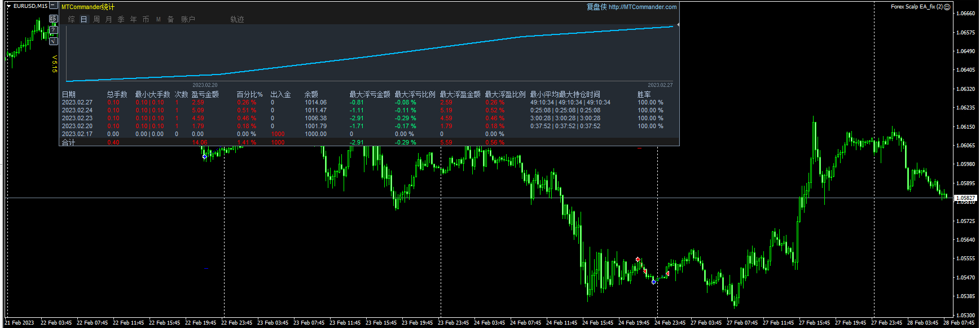Click holding time 3:00:28 | 3:00:28 | 3:00:28
This screenshot has width=980, height=328.
coord(565,118)
